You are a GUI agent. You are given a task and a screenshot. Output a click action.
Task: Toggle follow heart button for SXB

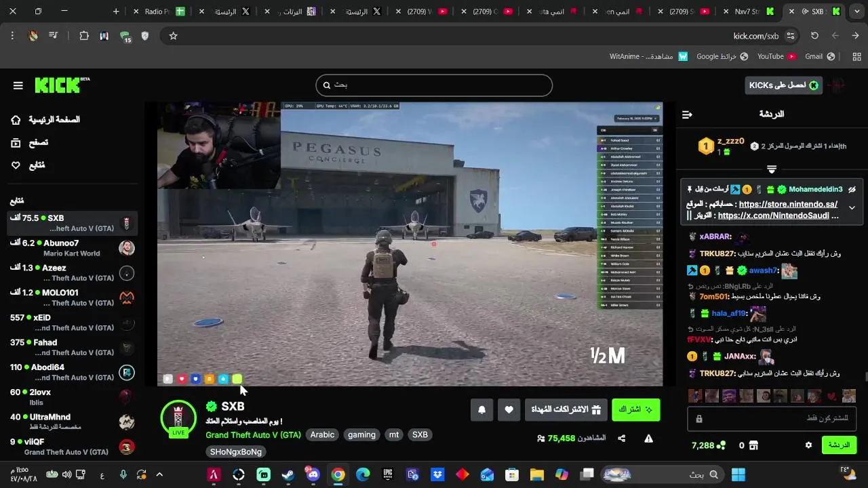click(509, 409)
